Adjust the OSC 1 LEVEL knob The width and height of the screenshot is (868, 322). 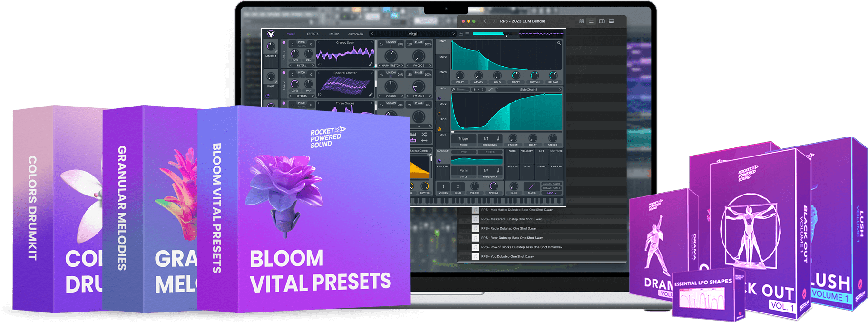tap(295, 54)
